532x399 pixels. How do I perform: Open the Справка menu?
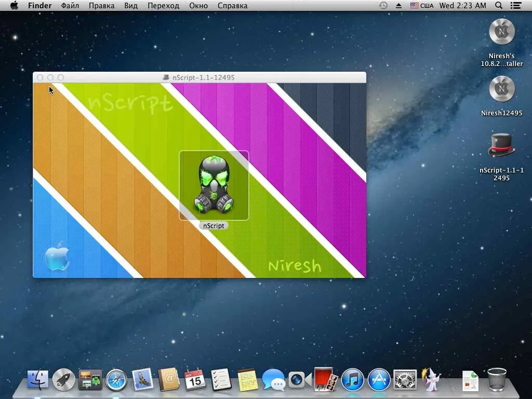[232, 6]
